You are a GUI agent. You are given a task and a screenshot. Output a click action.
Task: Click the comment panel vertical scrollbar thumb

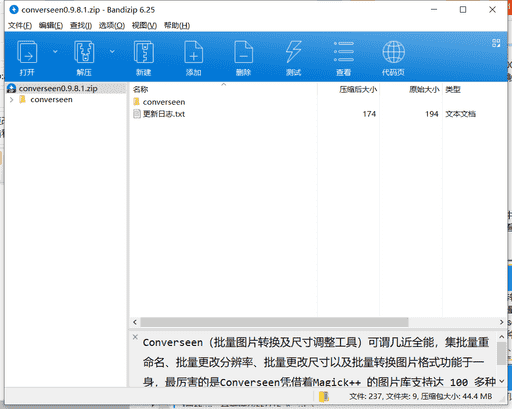[x=501, y=353]
